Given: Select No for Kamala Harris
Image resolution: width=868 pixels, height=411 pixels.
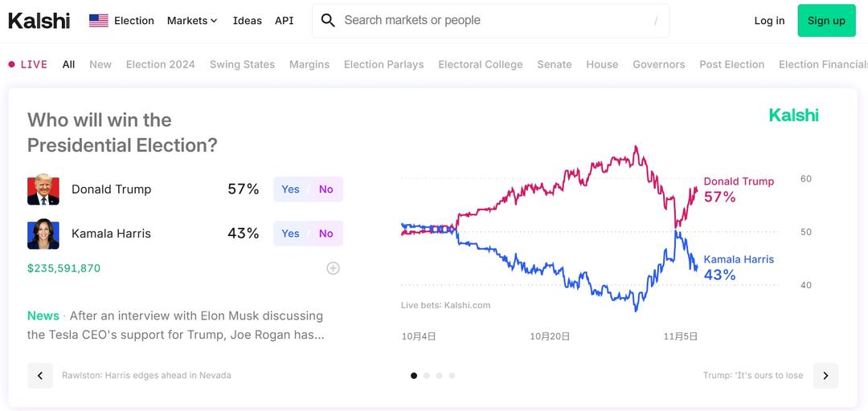Looking at the screenshot, I should [325, 234].
